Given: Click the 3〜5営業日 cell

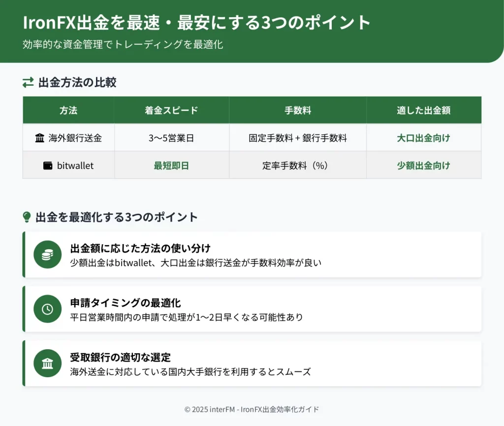Looking at the screenshot, I should click(171, 138).
